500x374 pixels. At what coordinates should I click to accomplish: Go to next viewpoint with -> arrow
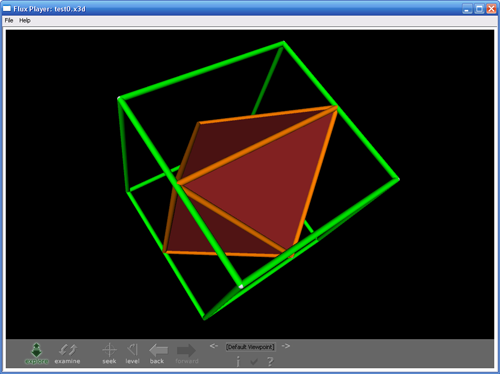(x=286, y=346)
